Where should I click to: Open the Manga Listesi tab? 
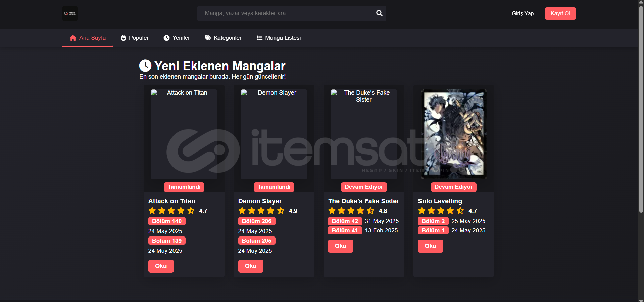click(x=279, y=38)
